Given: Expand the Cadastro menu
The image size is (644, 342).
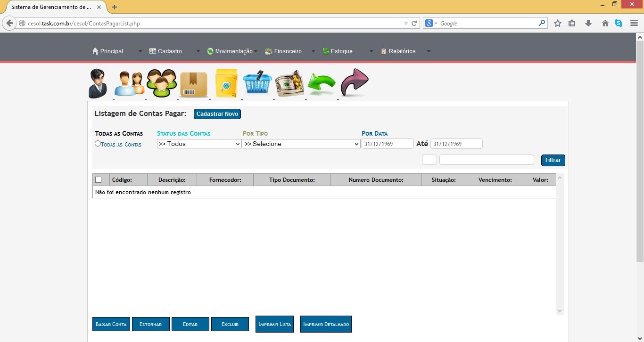Looking at the screenshot, I should [x=170, y=51].
